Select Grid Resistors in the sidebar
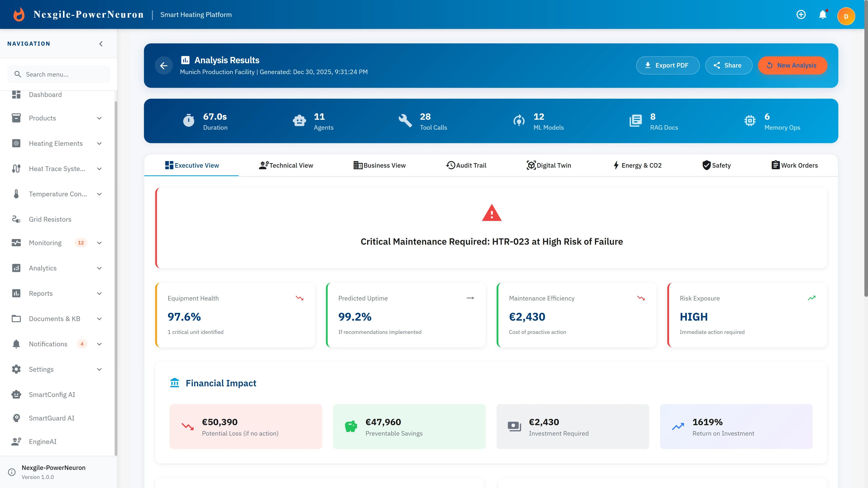This screenshot has height=488, width=868. click(x=50, y=219)
